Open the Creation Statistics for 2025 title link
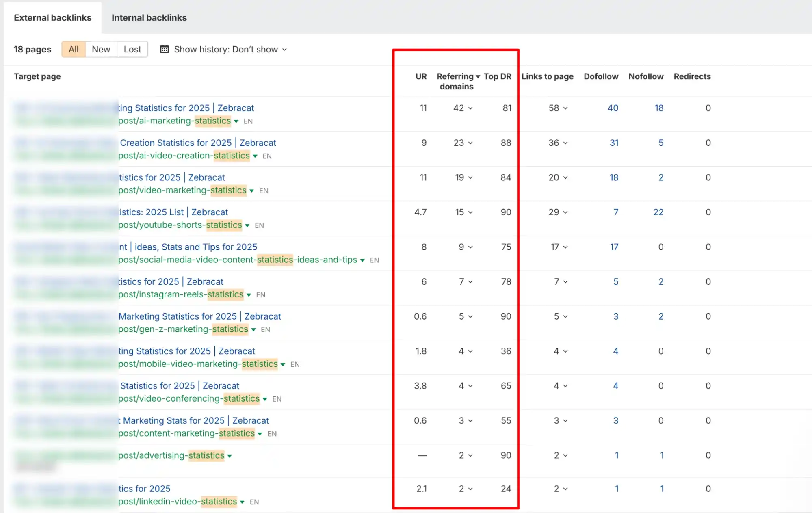Viewport: 812px width, 513px height. click(198, 143)
